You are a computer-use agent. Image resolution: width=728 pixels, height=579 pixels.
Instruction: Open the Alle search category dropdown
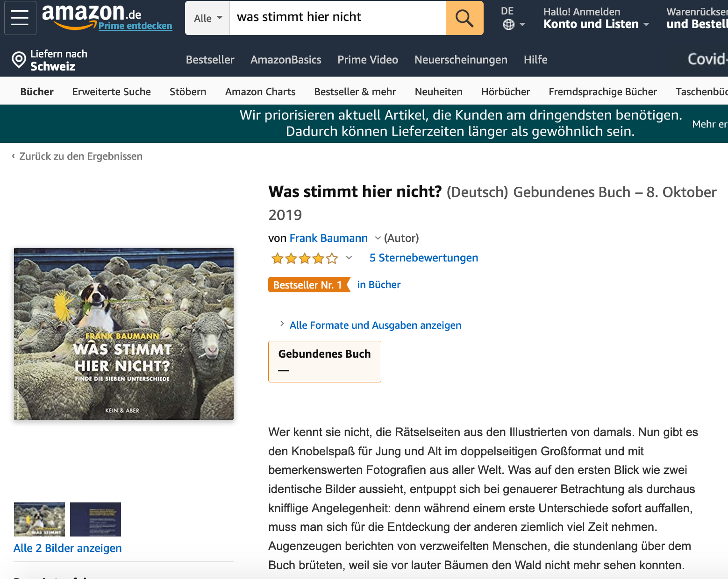coord(207,18)
